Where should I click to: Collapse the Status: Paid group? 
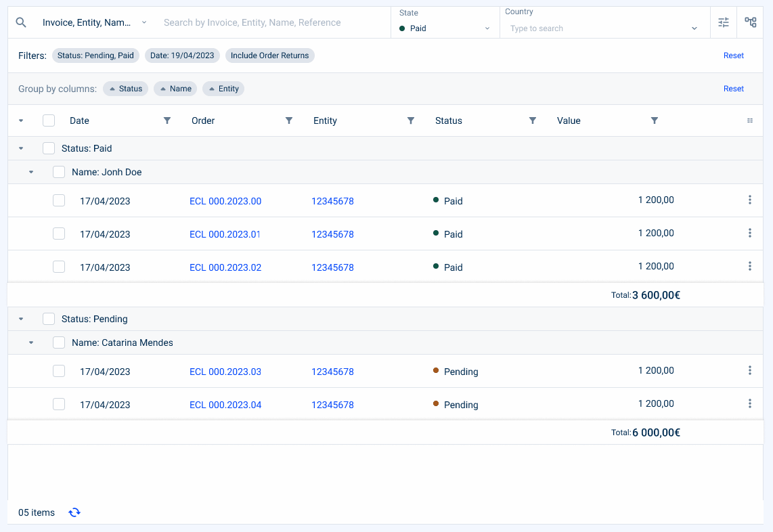click(x=21, y=148)
